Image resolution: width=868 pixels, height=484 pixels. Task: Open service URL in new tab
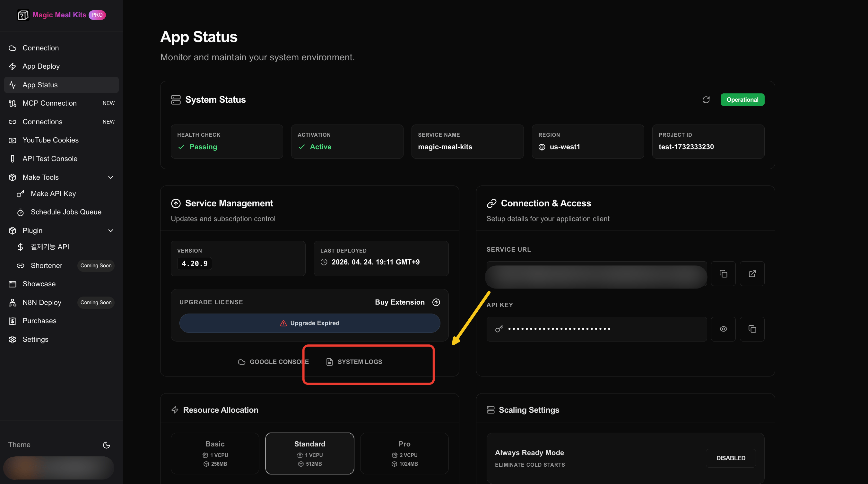(x=752, y=273)
